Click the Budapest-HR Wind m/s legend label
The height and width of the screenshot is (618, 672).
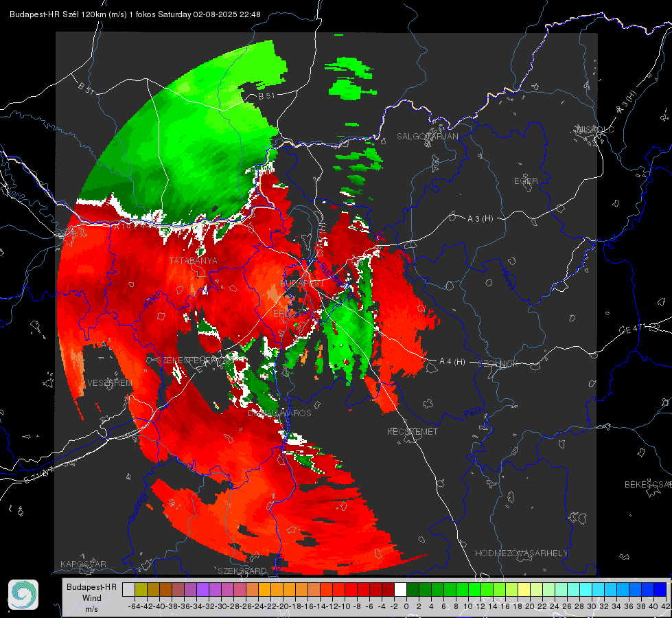click(x=91, y=597)
